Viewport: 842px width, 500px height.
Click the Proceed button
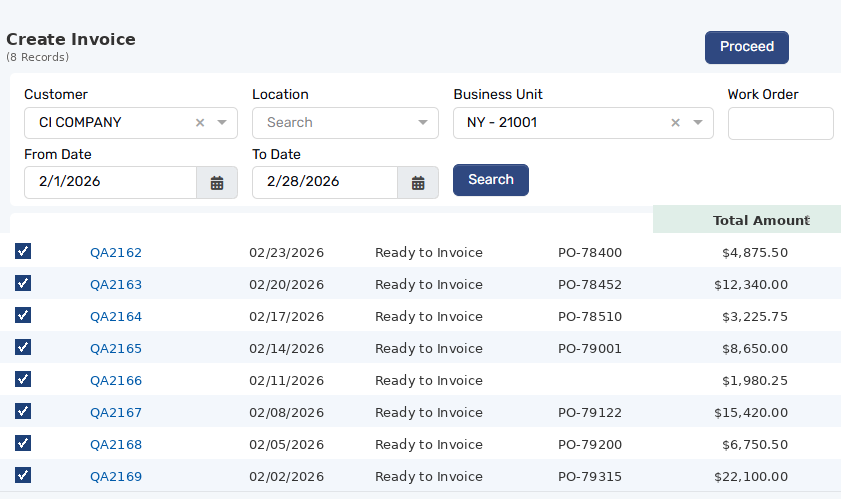(746, 47)
